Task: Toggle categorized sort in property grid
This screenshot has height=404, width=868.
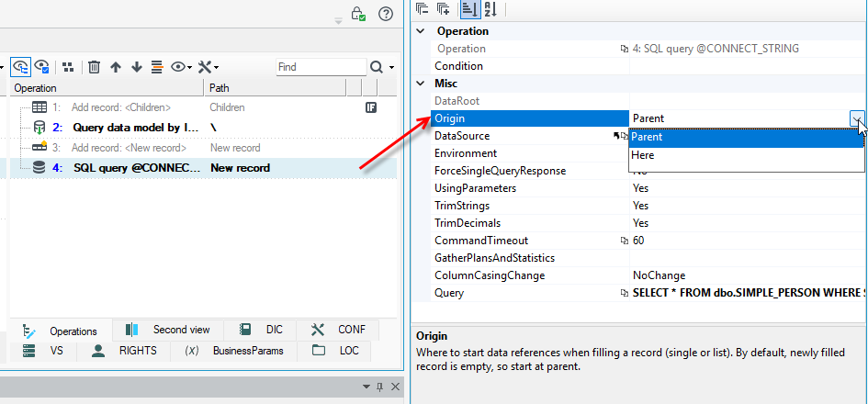Action: (470, 9)
